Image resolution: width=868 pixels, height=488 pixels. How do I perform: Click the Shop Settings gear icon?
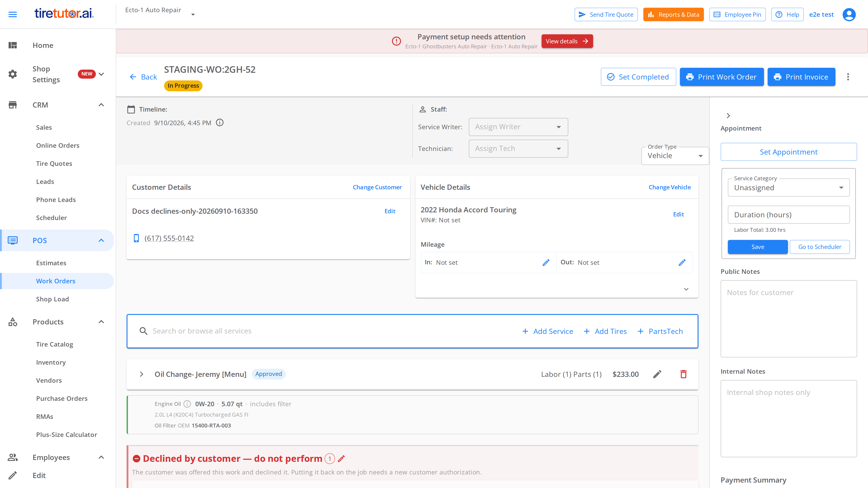[13, 74]
